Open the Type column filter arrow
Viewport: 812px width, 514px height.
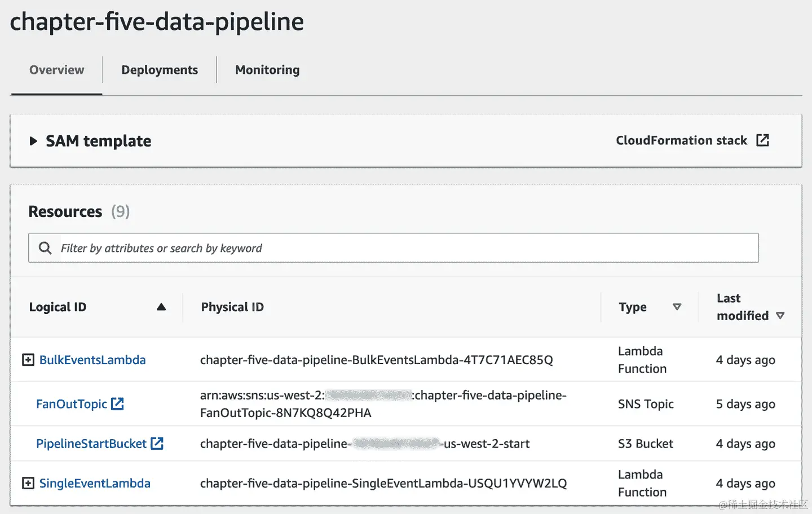point(677,307)
